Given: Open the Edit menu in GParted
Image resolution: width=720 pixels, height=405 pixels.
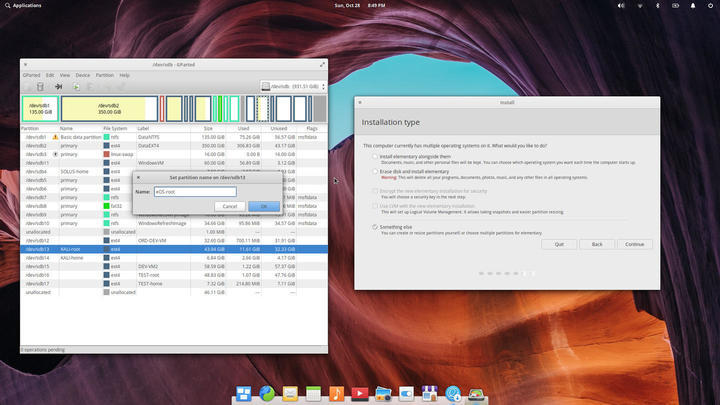Looking at the screenshot, I should [50, 75].
